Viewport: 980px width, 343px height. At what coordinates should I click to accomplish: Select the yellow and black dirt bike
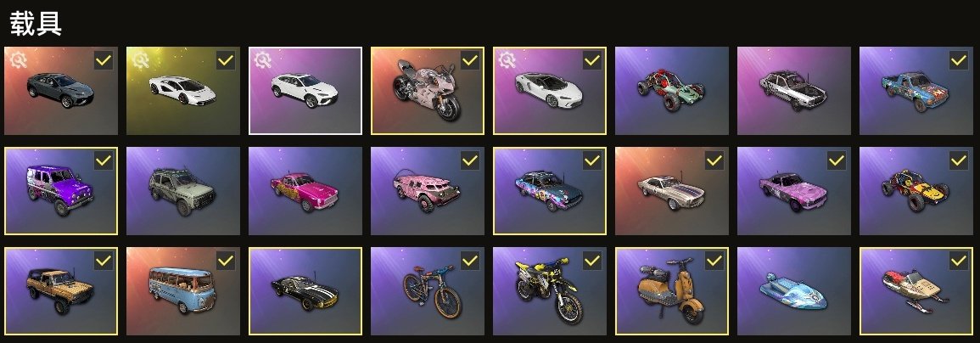(x=549, y=291)
